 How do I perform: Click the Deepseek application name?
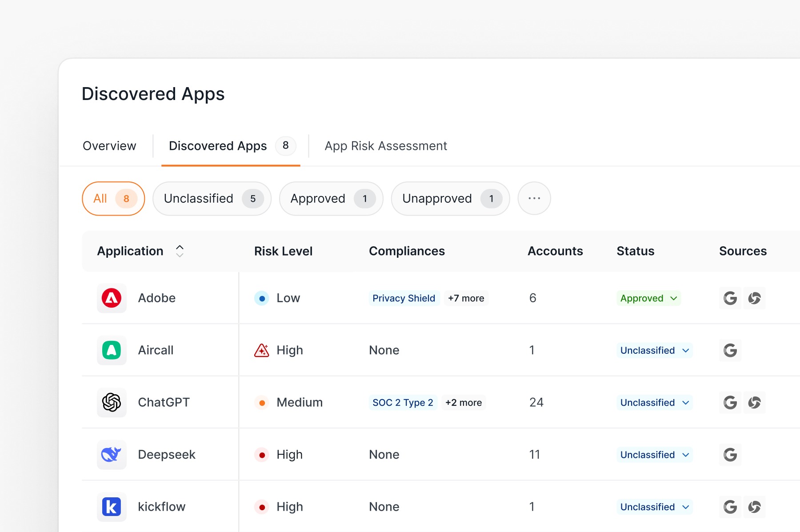(167, 455)
